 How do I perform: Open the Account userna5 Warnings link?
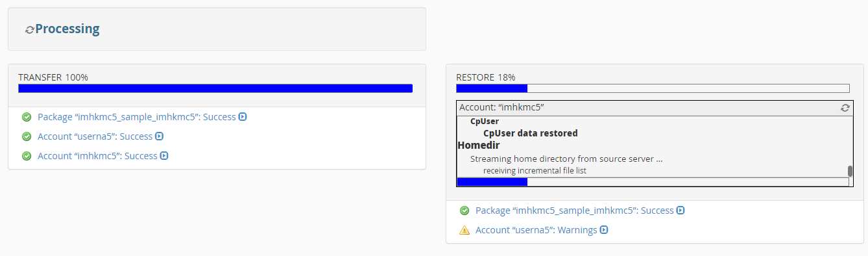(536, 230)
